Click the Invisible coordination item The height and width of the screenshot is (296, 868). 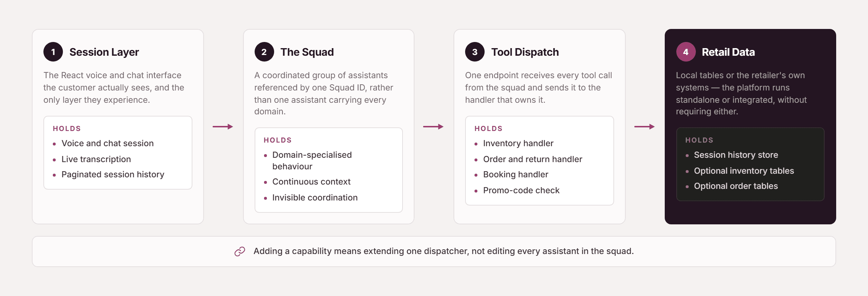point(315,198)
